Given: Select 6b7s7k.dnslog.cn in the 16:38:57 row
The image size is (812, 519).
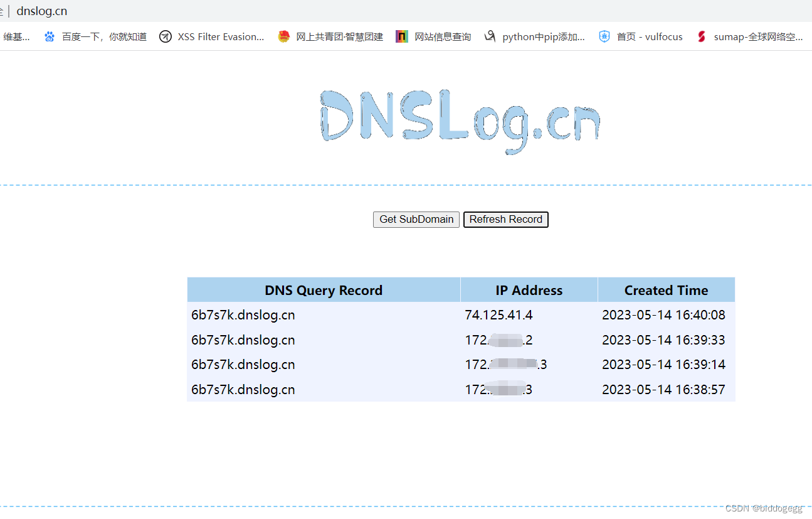Looking at the screenshot, I should click(x=243, y=390).
